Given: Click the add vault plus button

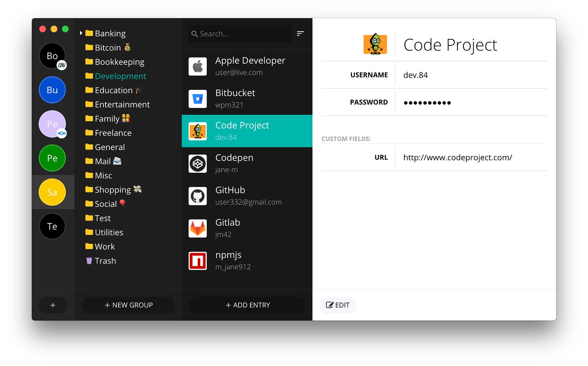Looking at the screenshot, I should click(53, 305).
